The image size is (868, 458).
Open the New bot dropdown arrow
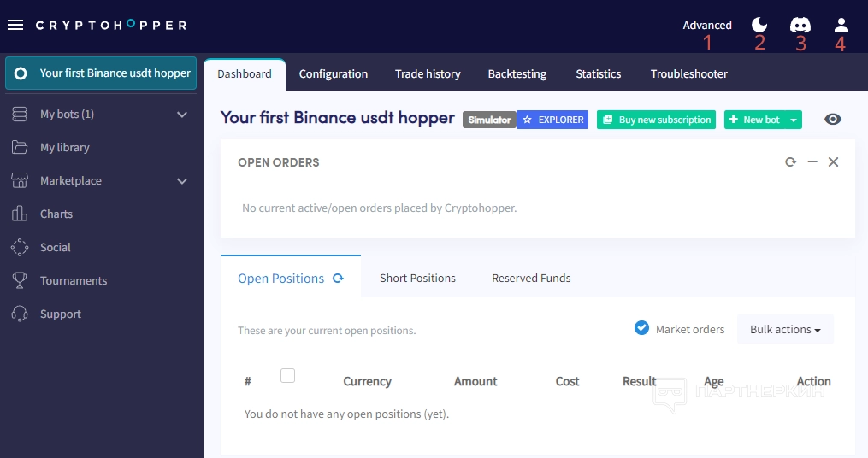pyautogui.click(x=794, y=120)
